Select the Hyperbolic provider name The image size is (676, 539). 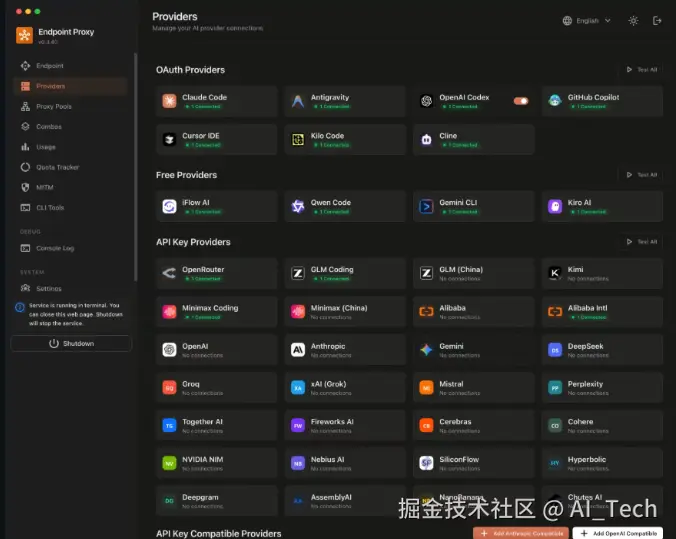586,459
